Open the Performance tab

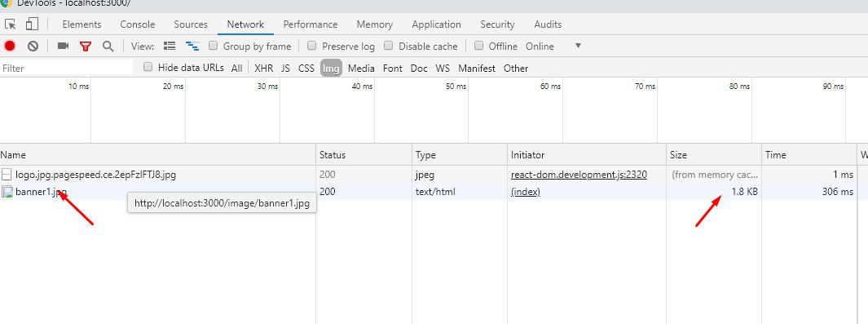310,24
